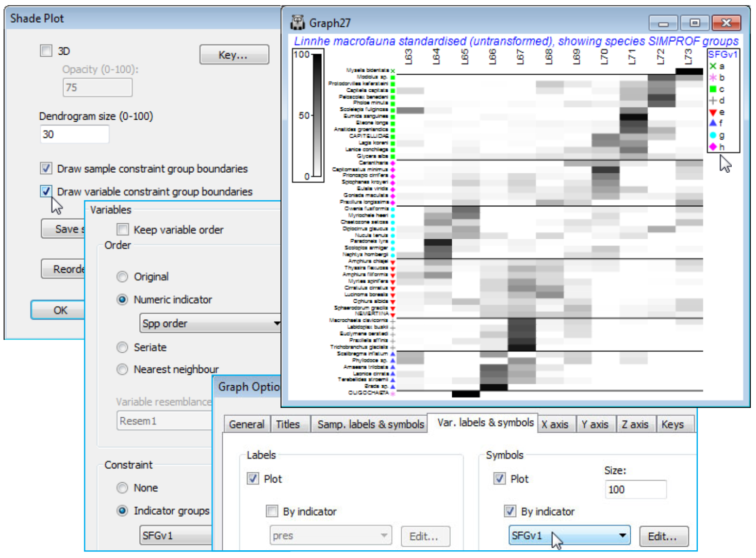
Task: Click the Save button in Shade Plot
Action: [63, 229]
